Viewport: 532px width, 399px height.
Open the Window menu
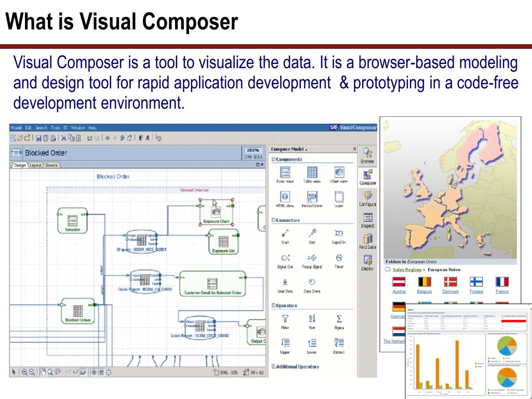tap(78, 128)
